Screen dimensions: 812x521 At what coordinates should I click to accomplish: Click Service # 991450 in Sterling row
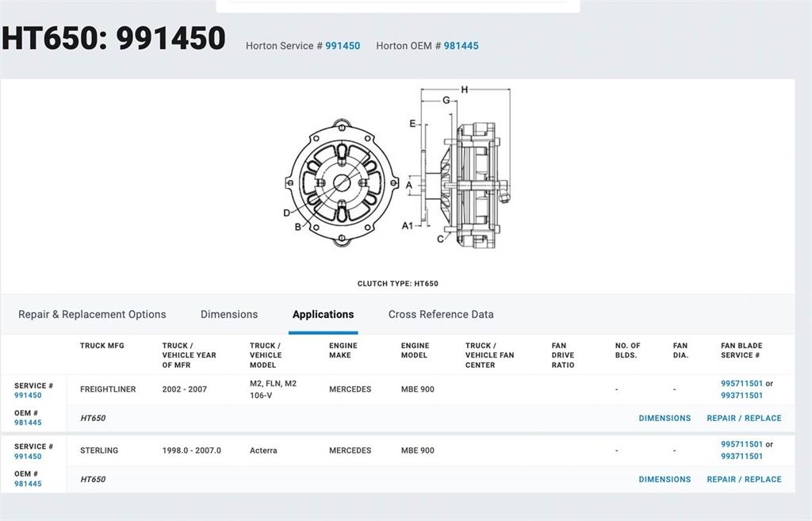tap(28, 457)
